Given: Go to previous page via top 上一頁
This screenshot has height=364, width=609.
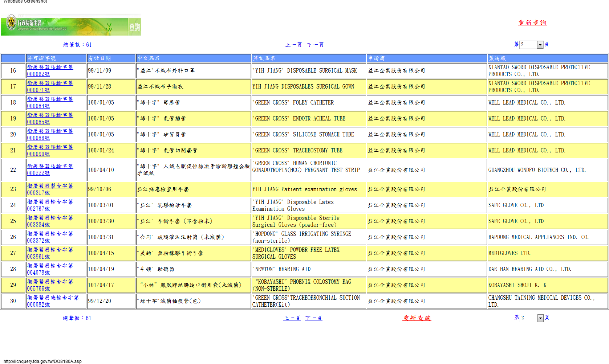Looking at the screenshot, I should [x=293, y=45].
